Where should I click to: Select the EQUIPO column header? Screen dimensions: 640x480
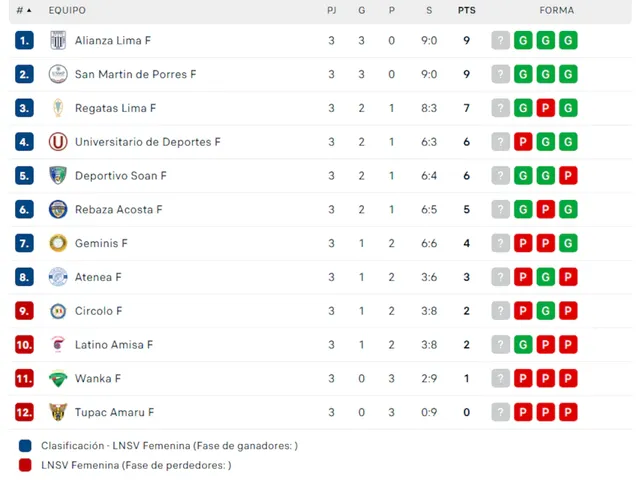(67, 11)
